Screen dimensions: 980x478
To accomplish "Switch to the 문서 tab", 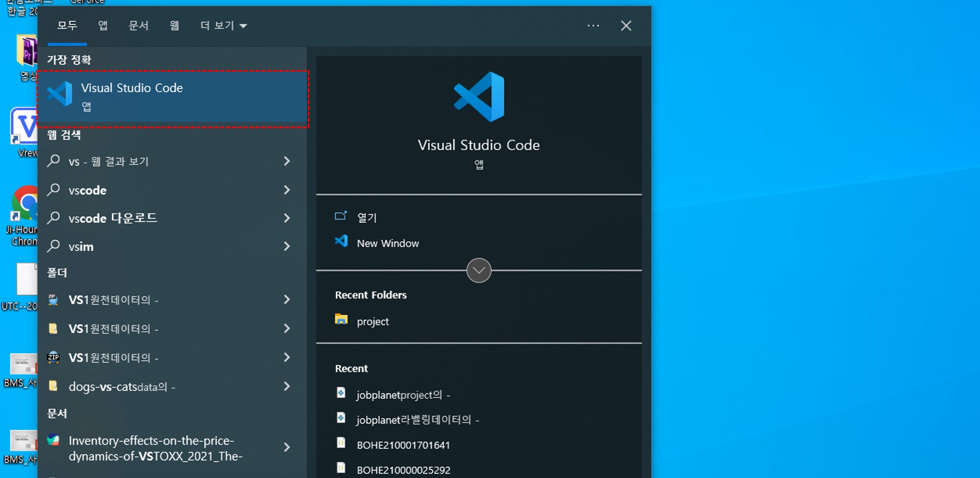I will [139, 26].
